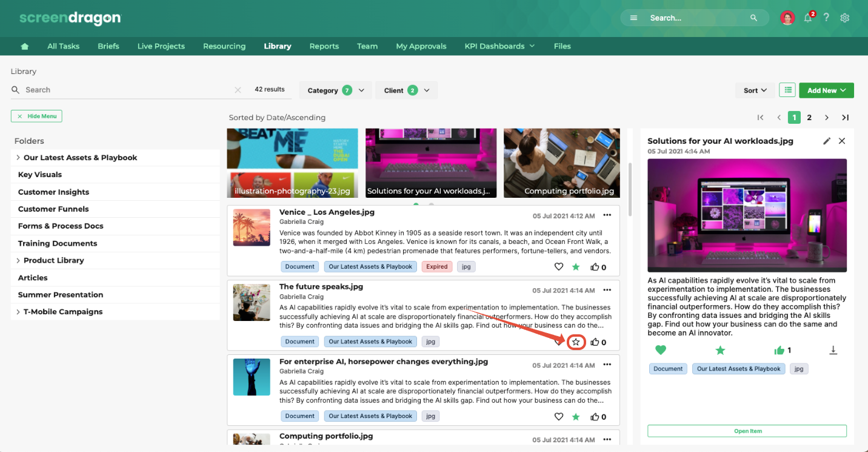Click The future speaks.jpg row thumbnail
The width and height of the screenshot is (868, 452).
(251, 302)
